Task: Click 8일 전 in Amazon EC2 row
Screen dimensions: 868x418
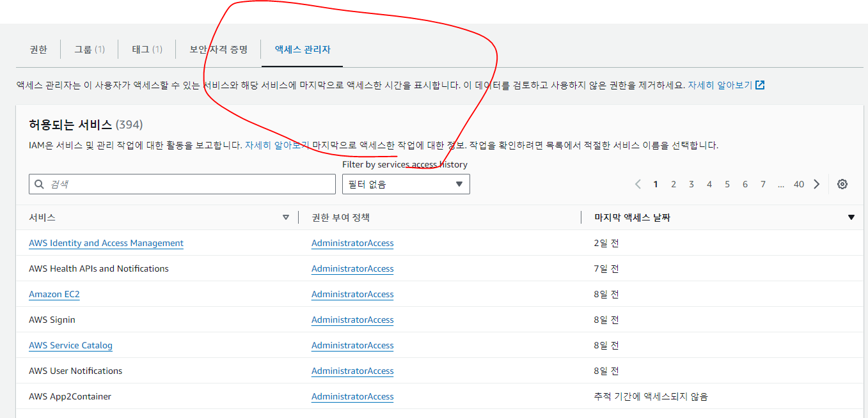Action: (606, 294)
